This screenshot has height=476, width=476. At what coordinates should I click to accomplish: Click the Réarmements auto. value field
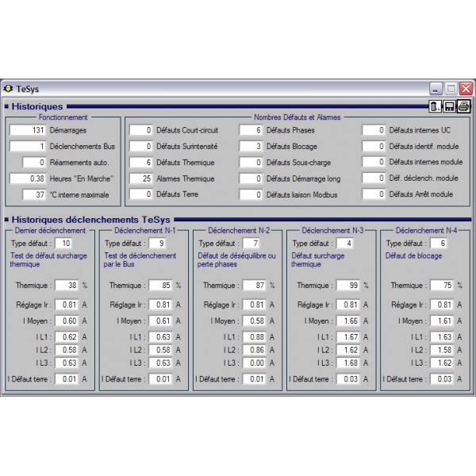tap(34, 163)
